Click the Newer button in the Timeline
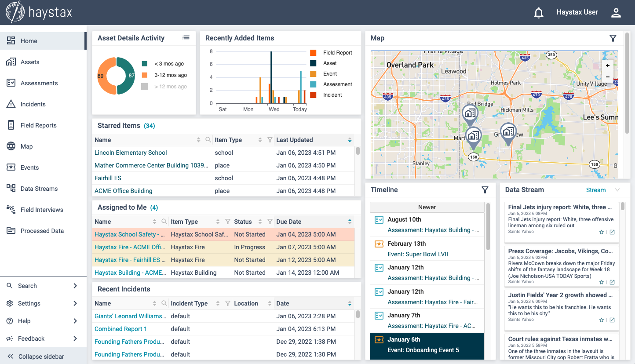 click(x=427, y=207)
